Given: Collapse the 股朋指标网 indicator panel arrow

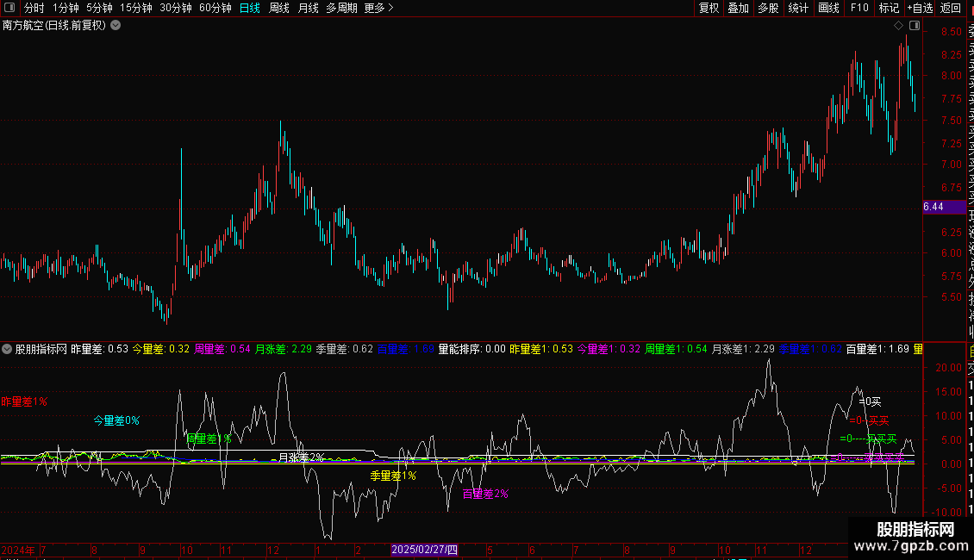Looking at the screenshot, I should [x=6, y=349].
